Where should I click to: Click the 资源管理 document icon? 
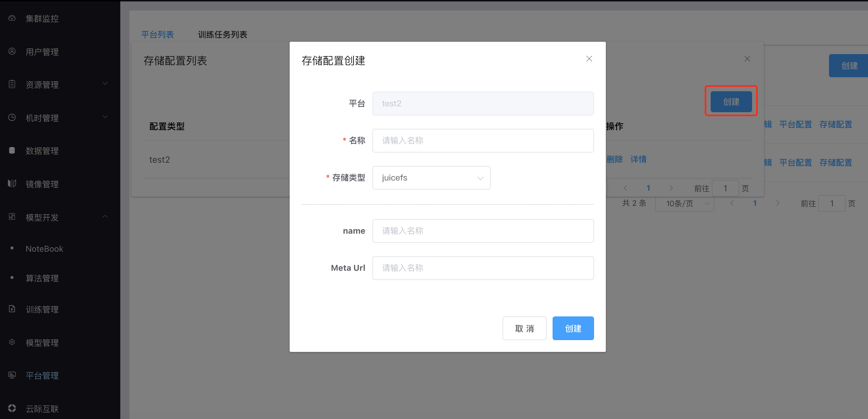pyautogui.click(x=12, y=84)
